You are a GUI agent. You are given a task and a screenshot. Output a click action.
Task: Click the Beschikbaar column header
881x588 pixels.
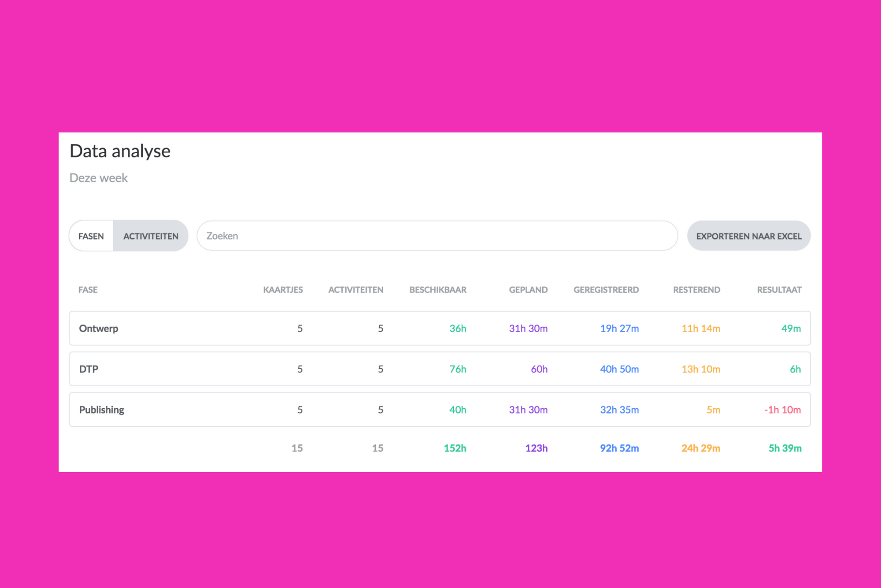point(438,290)
